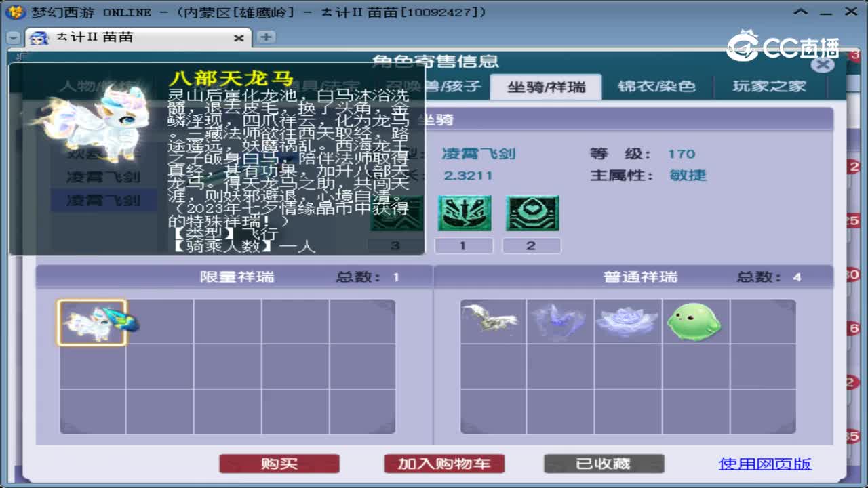Select the green slime pet icon
This screenshot has width=868, height=488.
694,321
